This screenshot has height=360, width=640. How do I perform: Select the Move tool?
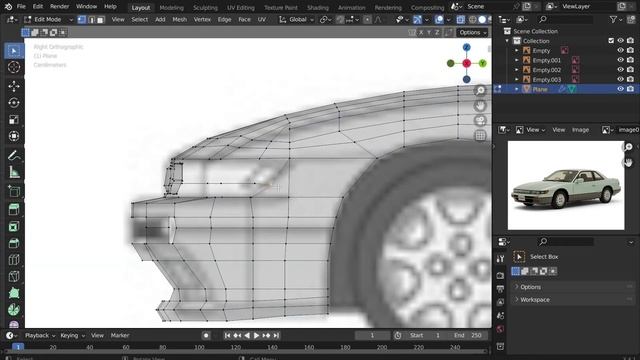[14, 86]
